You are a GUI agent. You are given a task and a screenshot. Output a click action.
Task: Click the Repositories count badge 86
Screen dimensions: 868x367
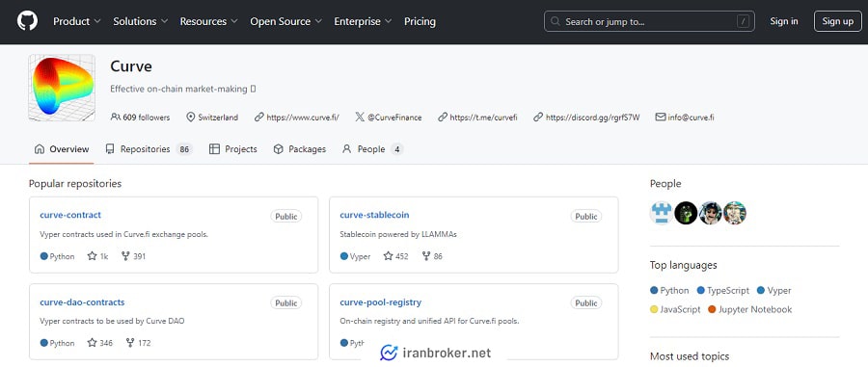(184, 149)
